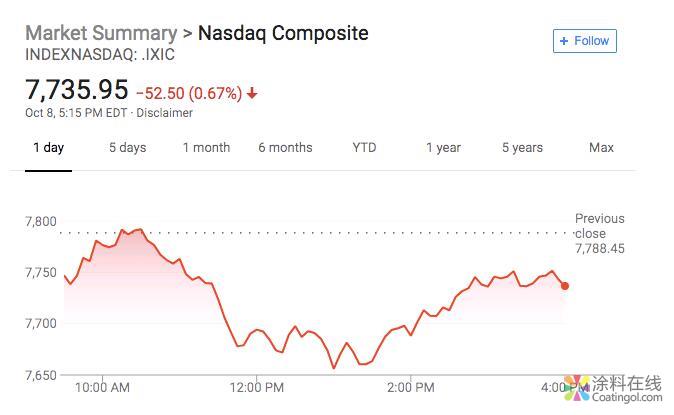Click the −52.50 (0.67%) change value
Screen dimensions: 674x415
189,94
